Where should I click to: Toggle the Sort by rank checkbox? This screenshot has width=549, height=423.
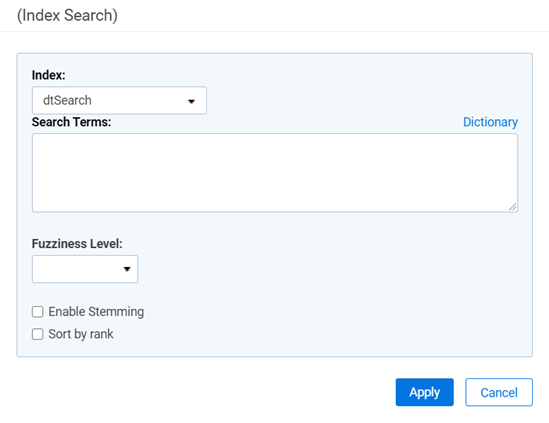pyautogui.click(x=37, y=334)
